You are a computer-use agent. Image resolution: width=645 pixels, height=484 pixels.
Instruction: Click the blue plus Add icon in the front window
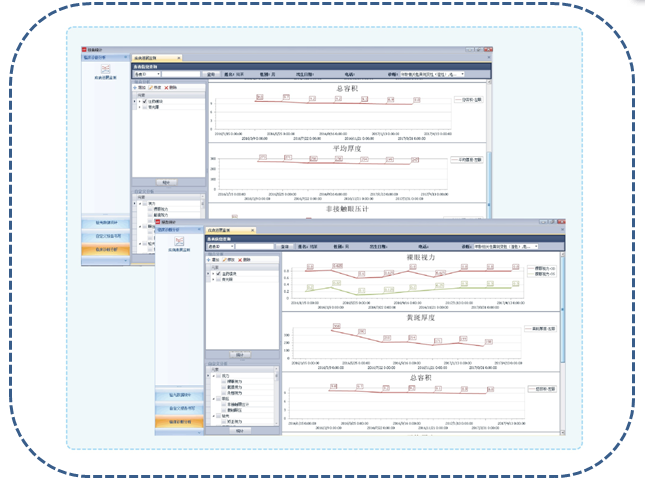point(210,259)
